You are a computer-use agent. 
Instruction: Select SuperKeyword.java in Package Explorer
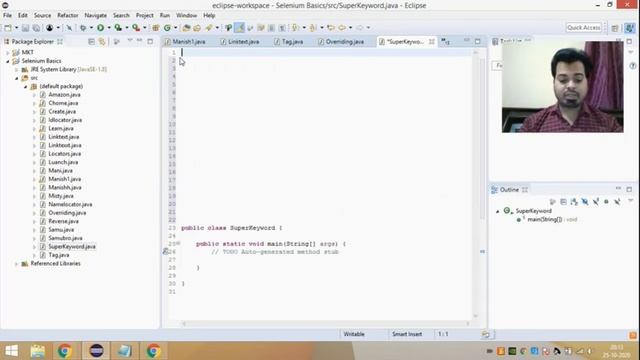point(72,247)
